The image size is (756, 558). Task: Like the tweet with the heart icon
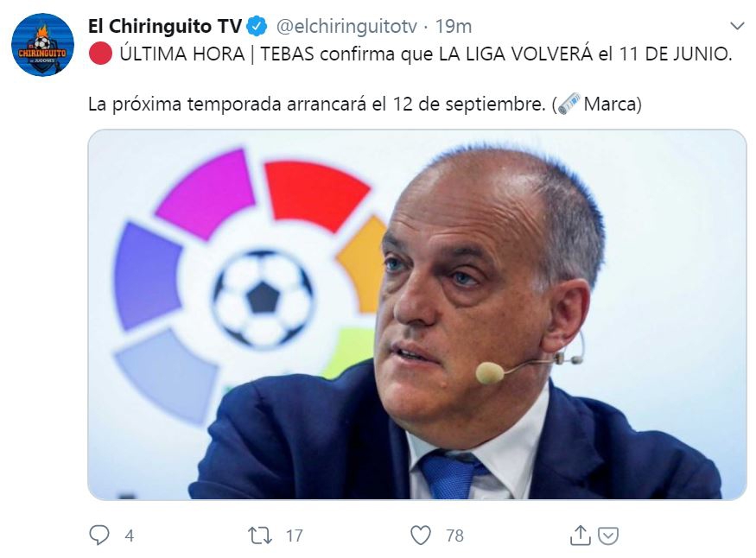[x=421, y=536]
